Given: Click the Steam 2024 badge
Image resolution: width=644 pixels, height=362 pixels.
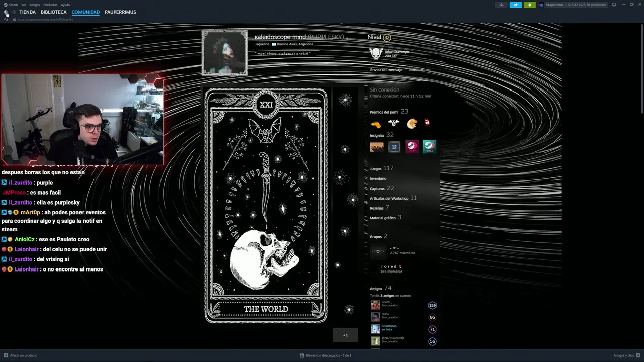Looking at the screenshot, I should [x=429, y=147].
